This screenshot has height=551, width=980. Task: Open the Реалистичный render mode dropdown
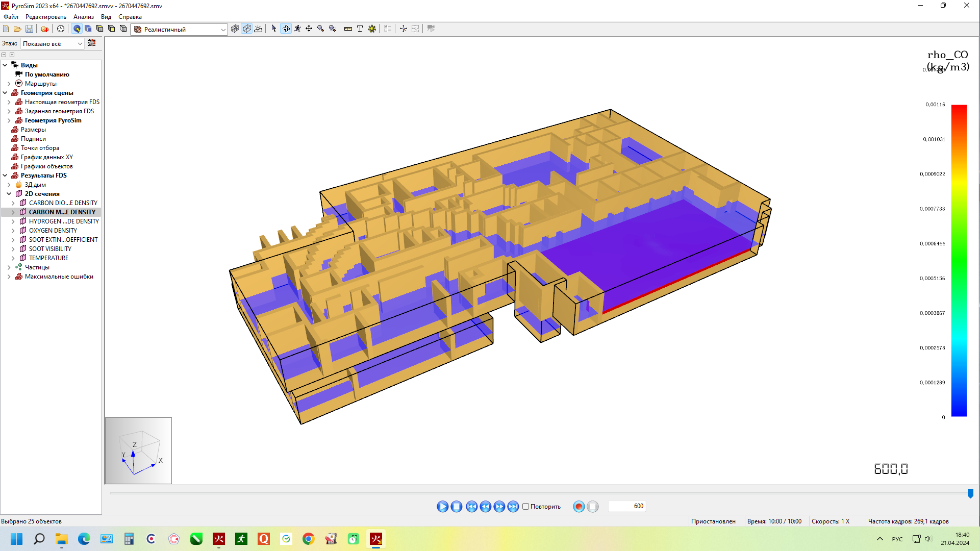[179, 30]
